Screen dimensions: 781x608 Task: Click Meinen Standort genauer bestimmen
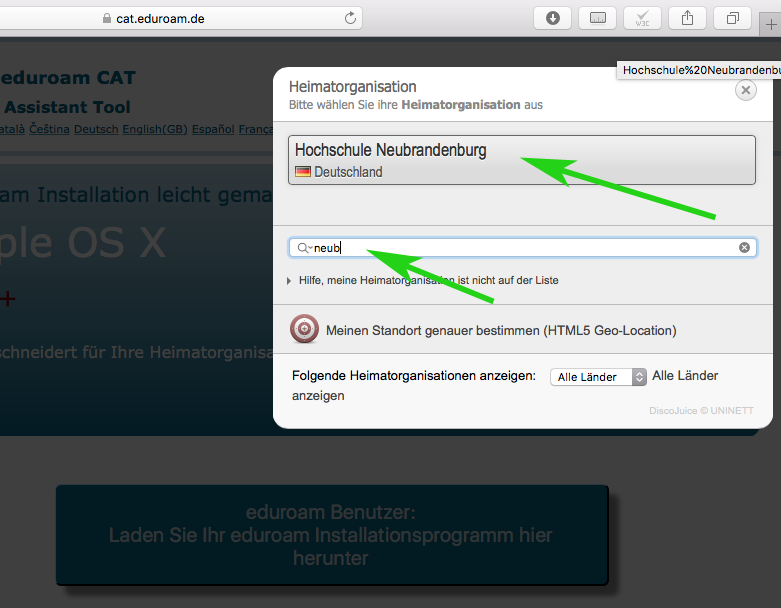coord(501,331)
